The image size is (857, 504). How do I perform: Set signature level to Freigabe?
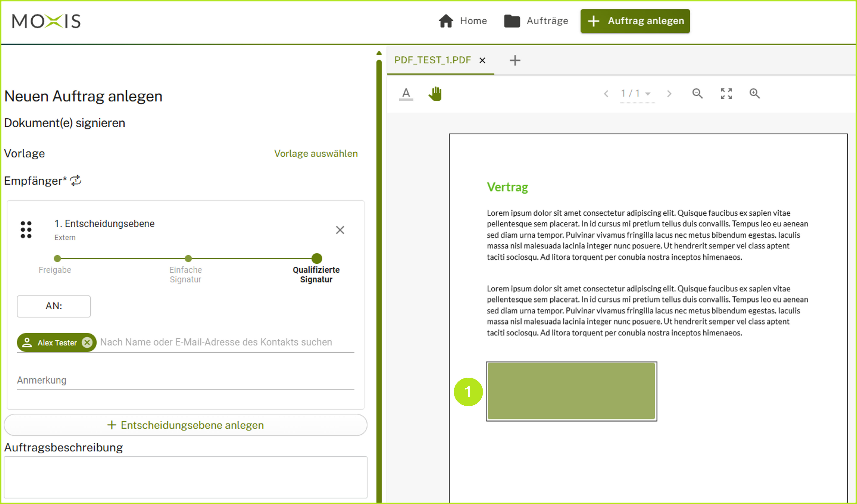pyautogui.click(x=57, y=258)
